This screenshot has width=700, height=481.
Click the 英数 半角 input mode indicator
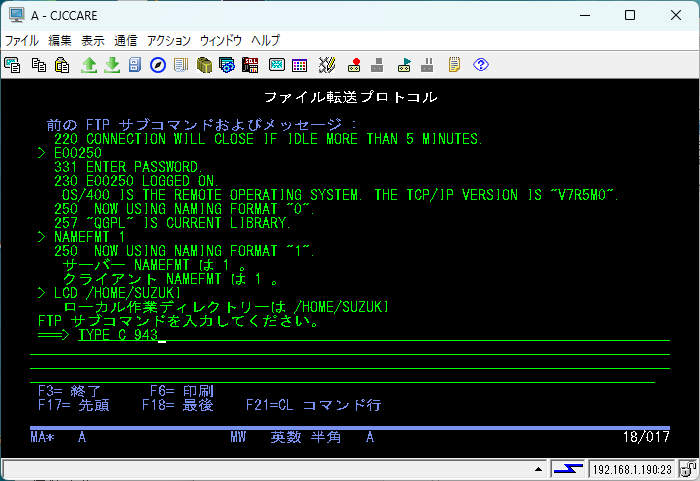[305, 437]
